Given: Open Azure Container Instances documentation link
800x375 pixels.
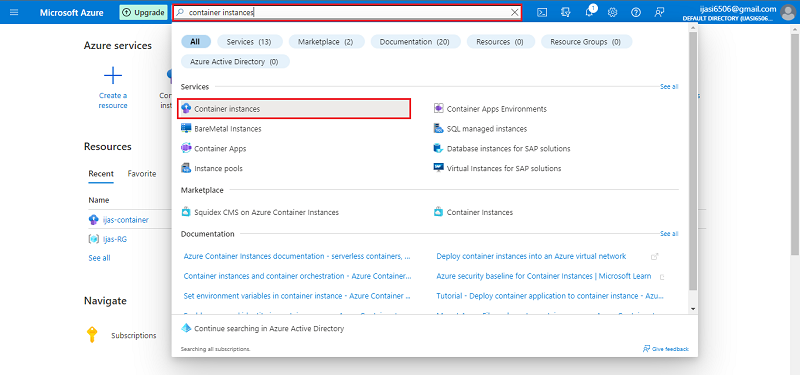Looking at the screenshot, I should pyautogui.click(x=297, y=256).
